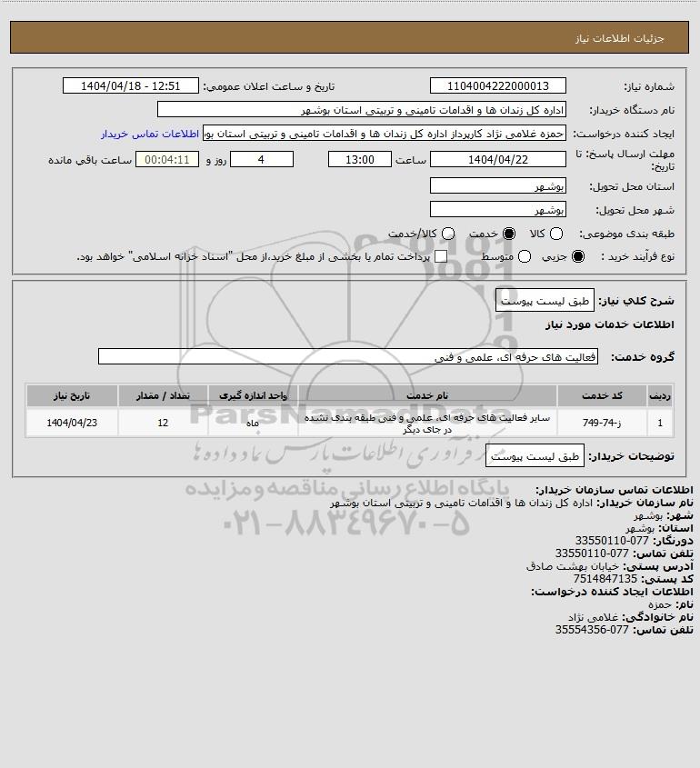Image resolution: width=700 pixels, height=768 pixels.
Task: Click service name cell سایر فعالیت های حرفه ای
Action: [427, 423]
